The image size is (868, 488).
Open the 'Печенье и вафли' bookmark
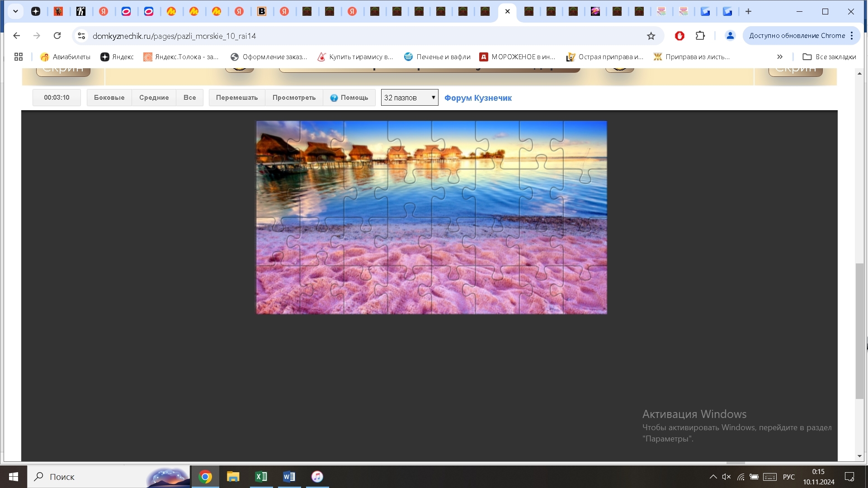(x=437, y=57)
